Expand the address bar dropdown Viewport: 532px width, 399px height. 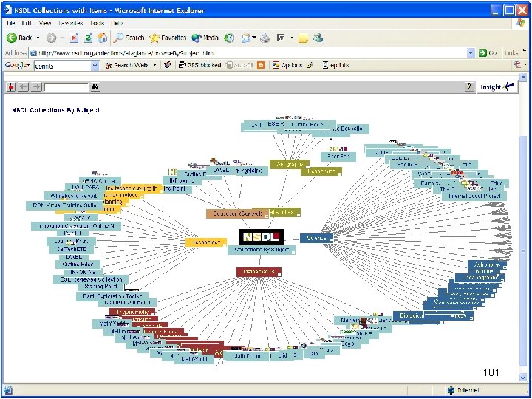tap(471, 53)
